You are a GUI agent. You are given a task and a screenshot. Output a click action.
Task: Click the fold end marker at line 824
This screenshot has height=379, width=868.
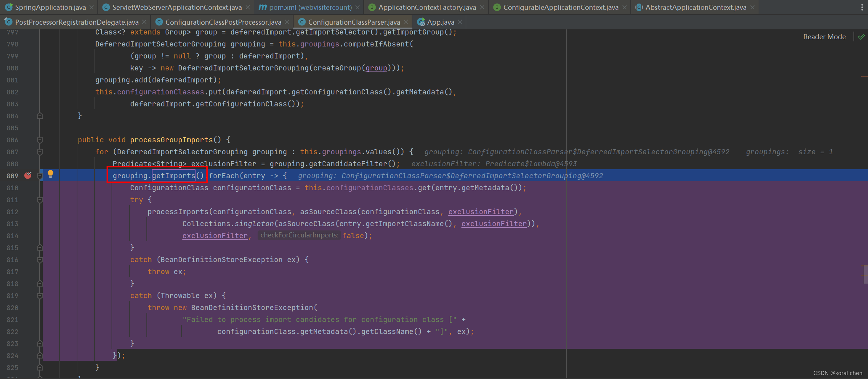[40, 356]
